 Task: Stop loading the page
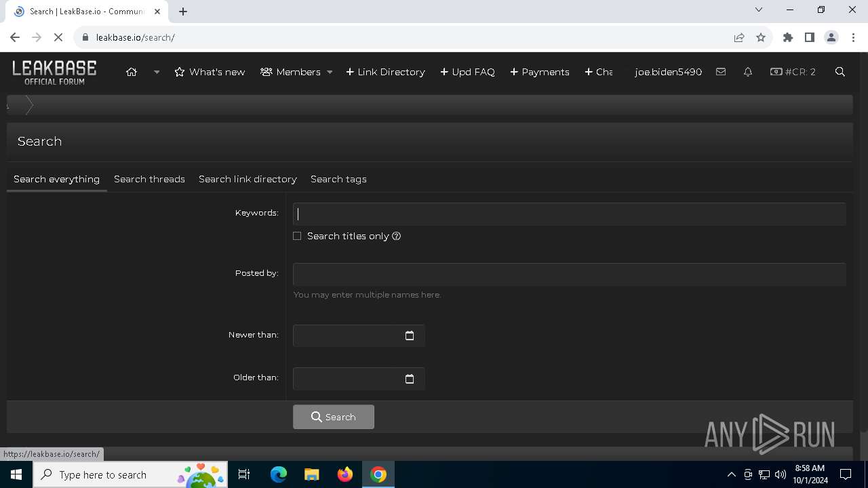pos(58,37)
